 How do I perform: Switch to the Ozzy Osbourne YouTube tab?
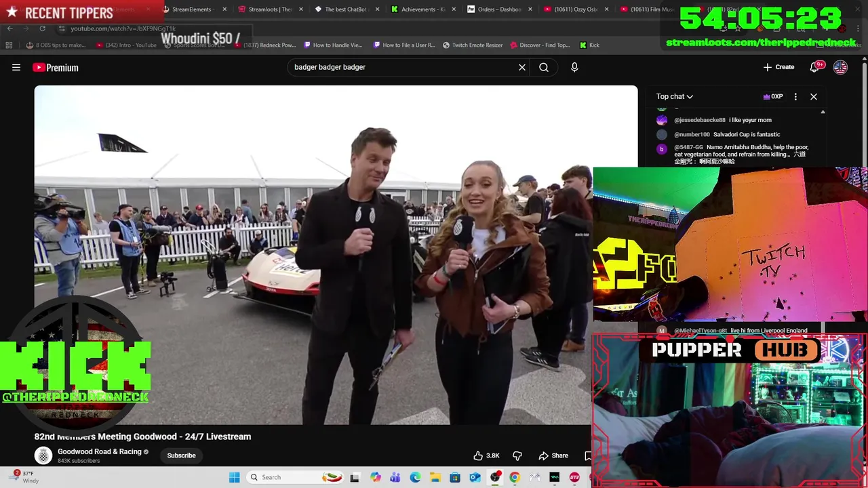[x=574, y=9]
